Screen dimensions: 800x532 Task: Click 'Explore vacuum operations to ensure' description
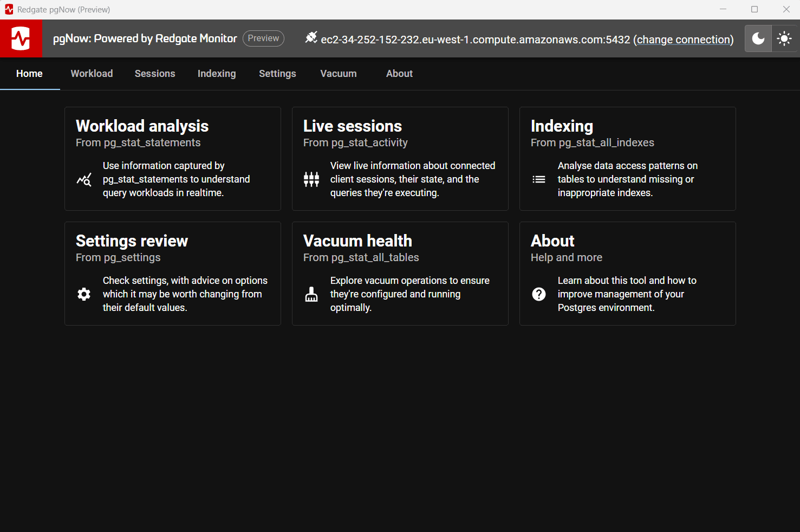(410, 294)
